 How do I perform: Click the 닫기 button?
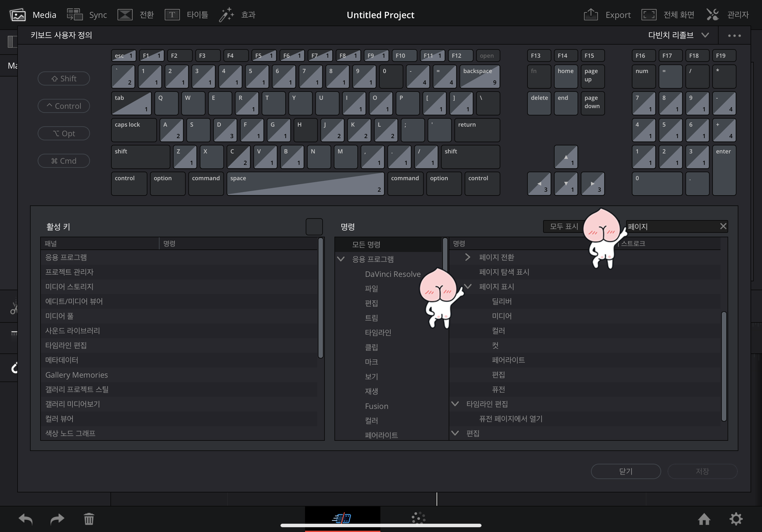pos(626,471)
